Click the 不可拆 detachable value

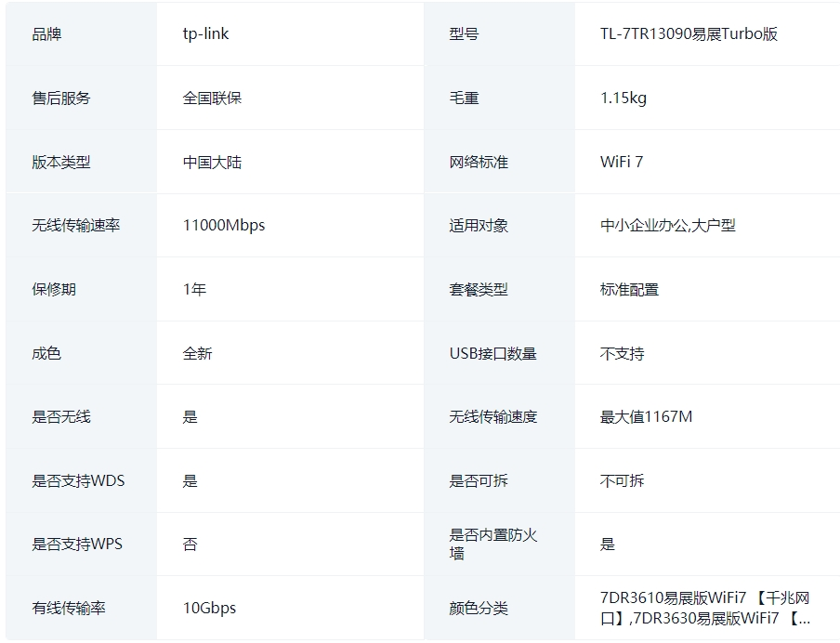tap(622, 480)
